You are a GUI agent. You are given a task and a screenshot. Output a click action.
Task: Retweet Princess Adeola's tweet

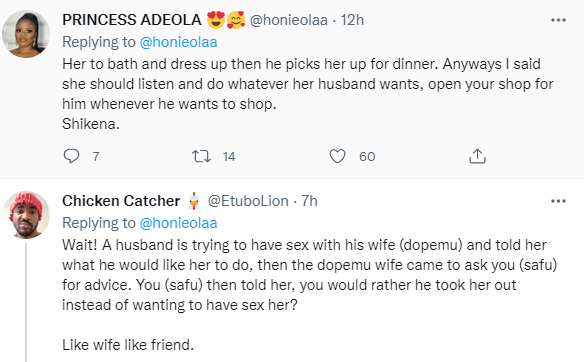click(201, 156)
